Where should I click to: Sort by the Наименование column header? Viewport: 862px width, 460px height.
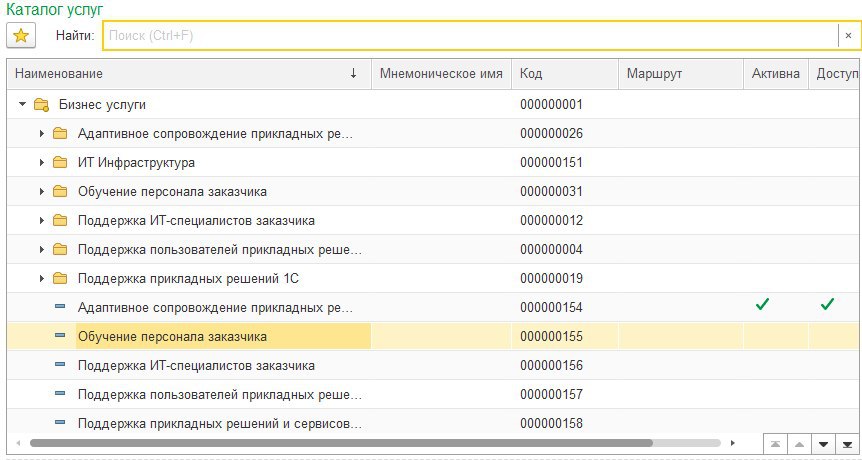point(189,74)
